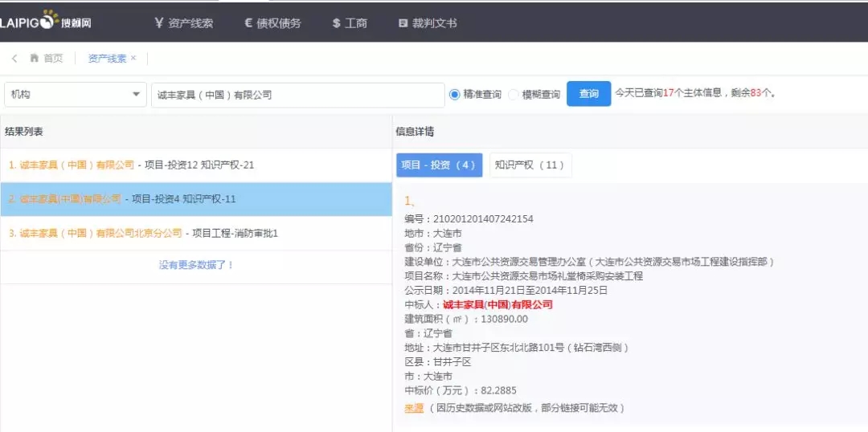Click 建筑面积 130890.00 line
The height and width of the screenshot is (432, 868).
466,319
